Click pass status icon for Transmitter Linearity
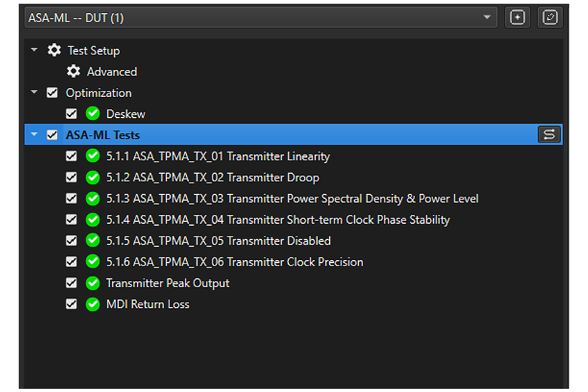 click(x=93, y=156)
